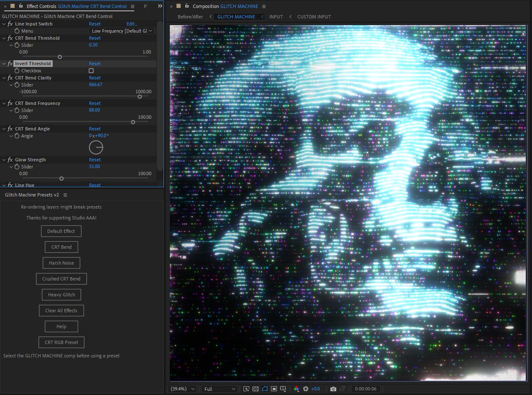Click label color square in Composition tab

pos(179,6)
